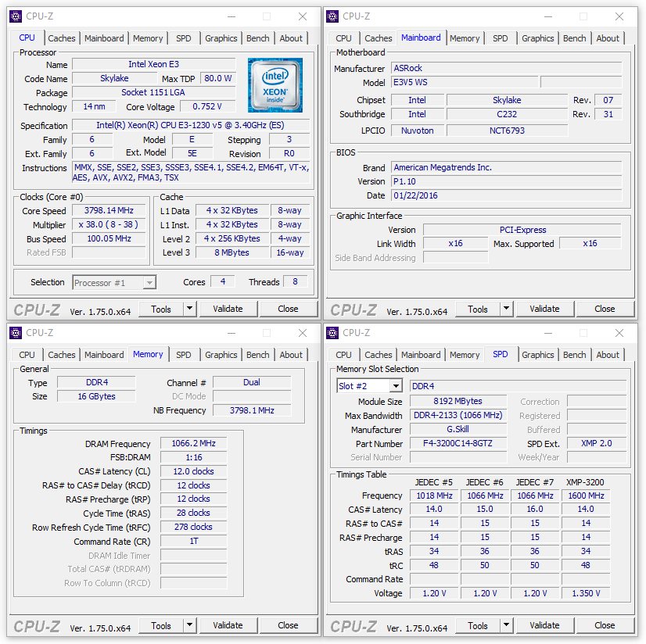Click the SPD Ext. value XMP 2.0
Screen dimensions: 646x644
(x=596, y=443)
